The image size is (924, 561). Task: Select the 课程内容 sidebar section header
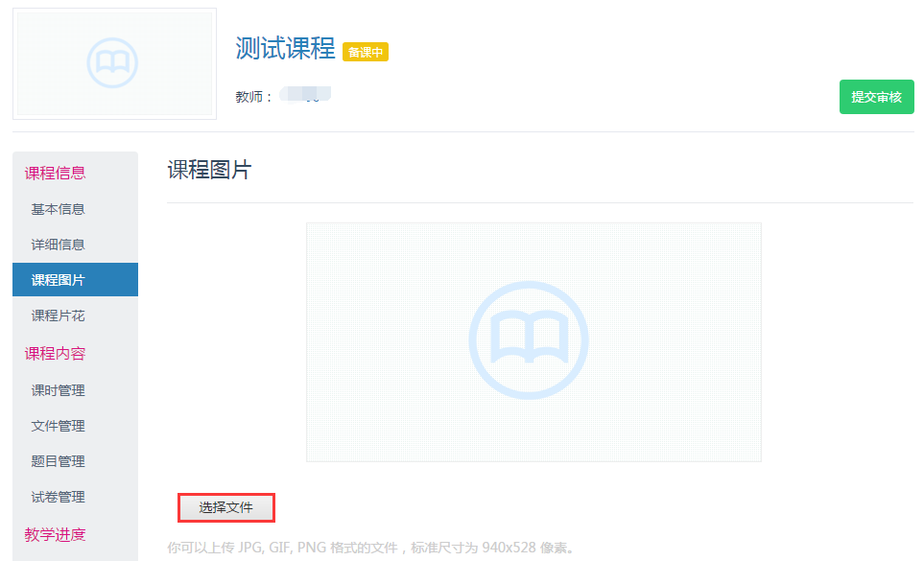(55, 353)
